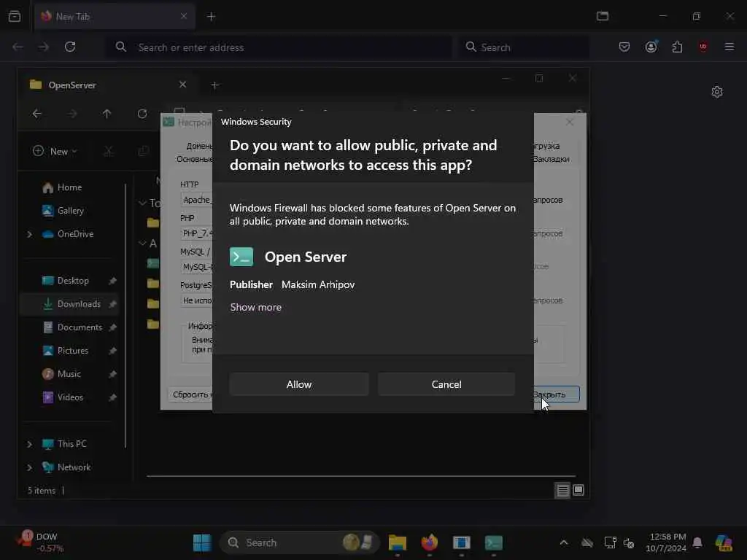Open notification bell in system tray

point(697,542)
